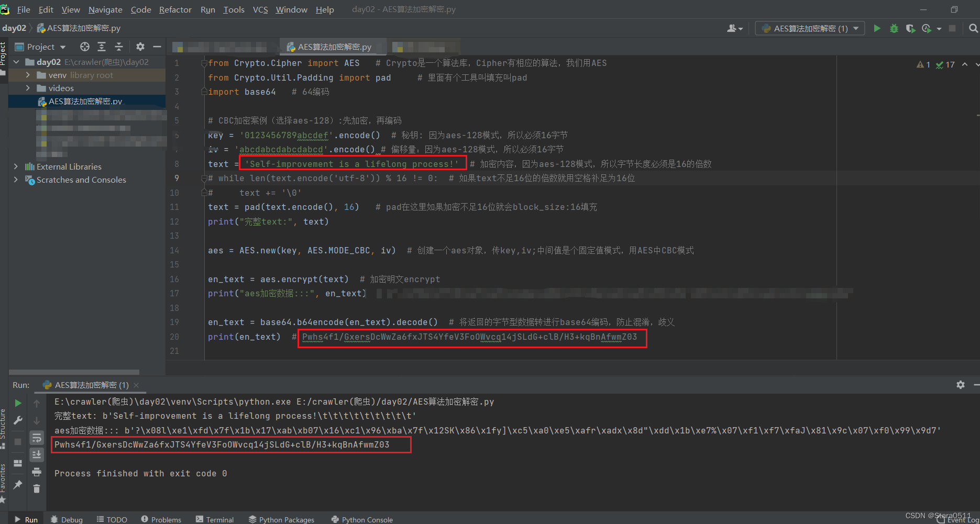This screenshot has height=524, width=980.
Task: Hide the Project tool window with minus icon
Action: tap(157, 47)
